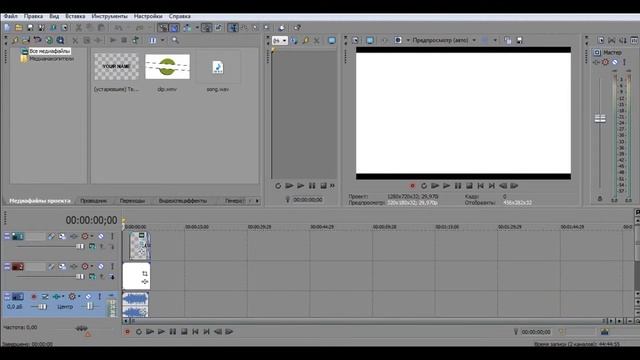Create a new project from main toolbar

pos(7,28)
